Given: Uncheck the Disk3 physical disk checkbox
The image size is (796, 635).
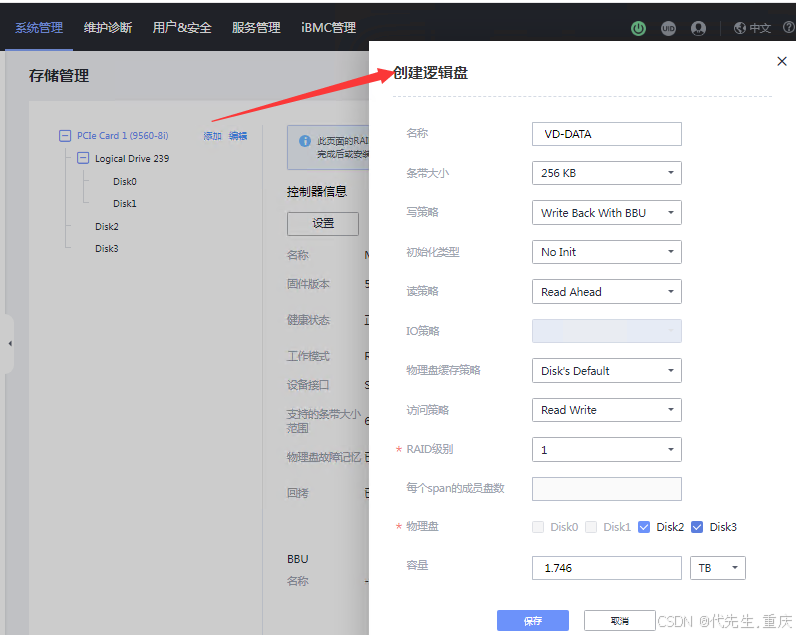Looking at the screenshot, I should [697, 527].
